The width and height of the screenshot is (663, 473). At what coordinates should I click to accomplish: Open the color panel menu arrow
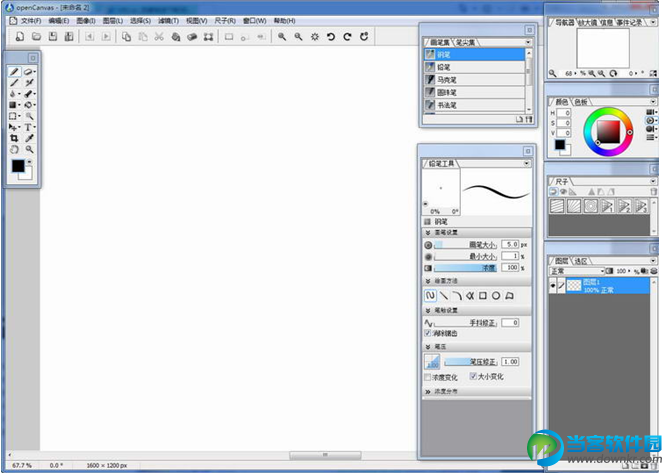click(x=653, y=102)
